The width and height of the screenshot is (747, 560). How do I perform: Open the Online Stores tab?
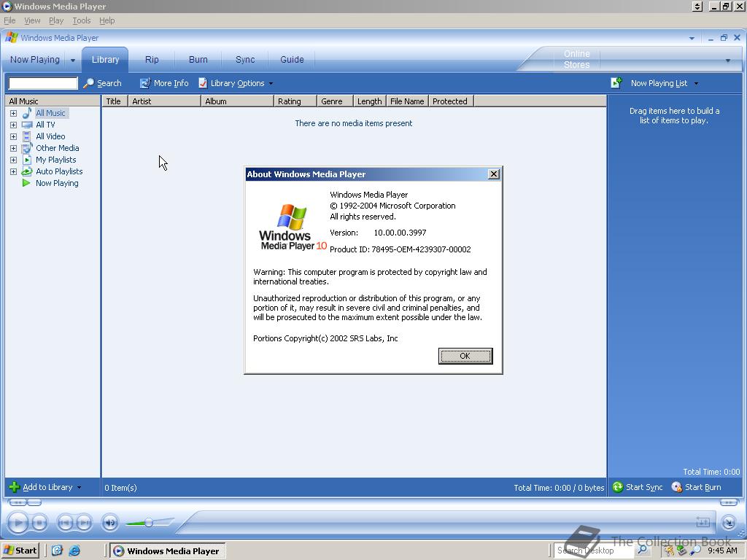point(576,60)
